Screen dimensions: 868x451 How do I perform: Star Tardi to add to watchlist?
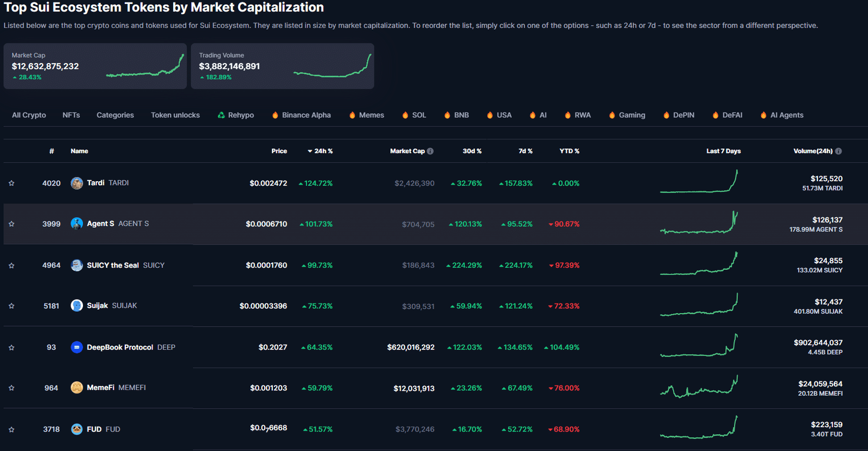tap(11, 183)
